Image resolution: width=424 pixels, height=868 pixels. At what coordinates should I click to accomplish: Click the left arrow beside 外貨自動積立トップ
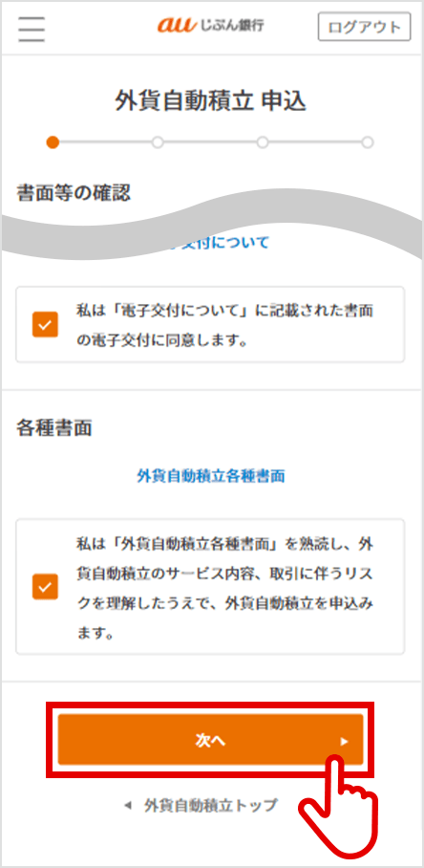(128, 806)
